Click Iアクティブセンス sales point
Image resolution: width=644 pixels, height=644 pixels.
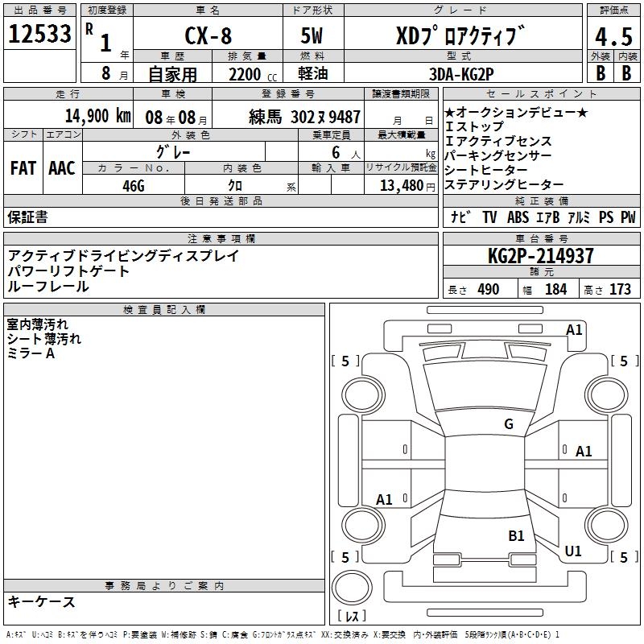[x=498, y=141]
